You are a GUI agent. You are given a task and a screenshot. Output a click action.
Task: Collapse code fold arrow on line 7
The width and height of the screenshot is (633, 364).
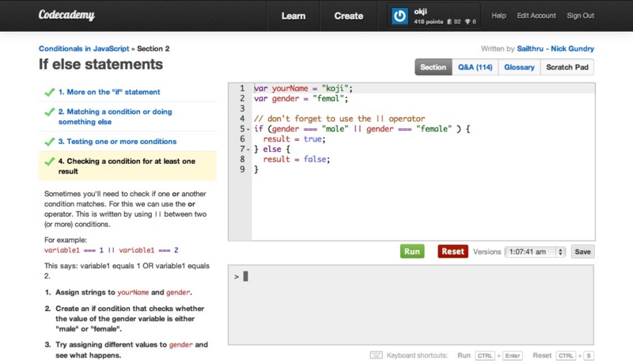click(x=248, y=150)
